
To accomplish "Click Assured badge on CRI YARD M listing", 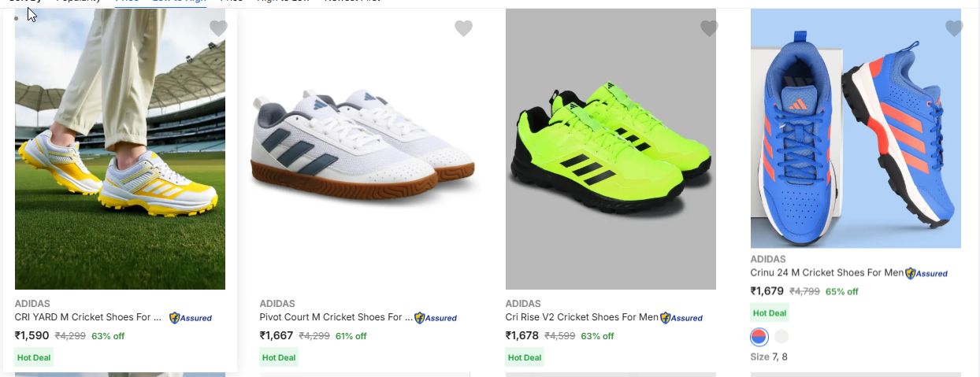I will pos(191,318).
